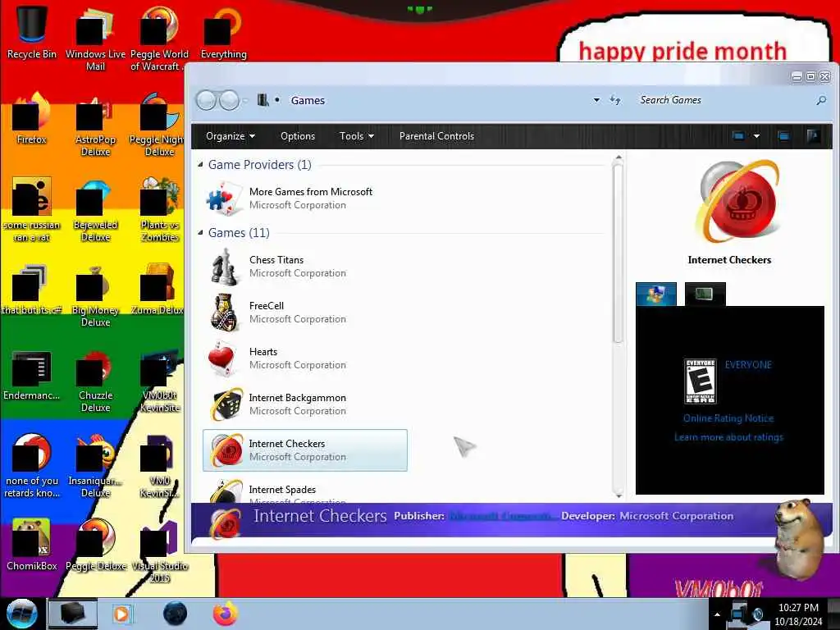Collapse the Game Providers group

coord(200,164)
